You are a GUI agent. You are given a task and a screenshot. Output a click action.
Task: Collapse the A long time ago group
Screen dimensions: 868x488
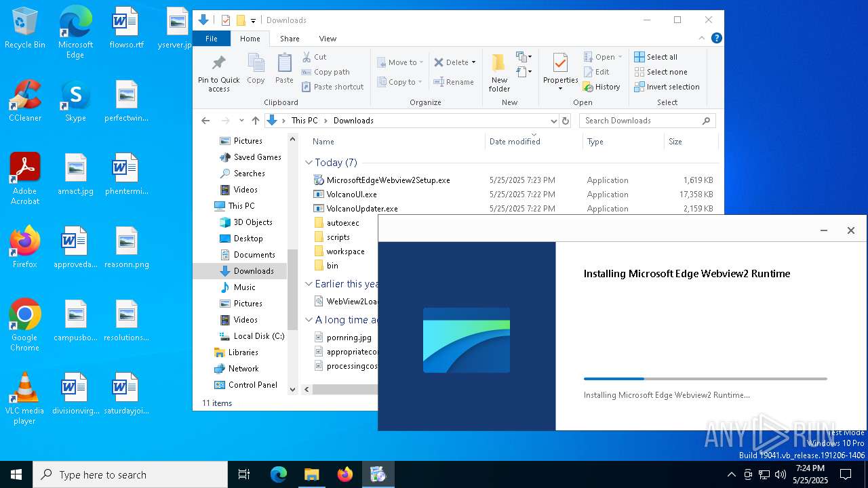click(309, 320)
